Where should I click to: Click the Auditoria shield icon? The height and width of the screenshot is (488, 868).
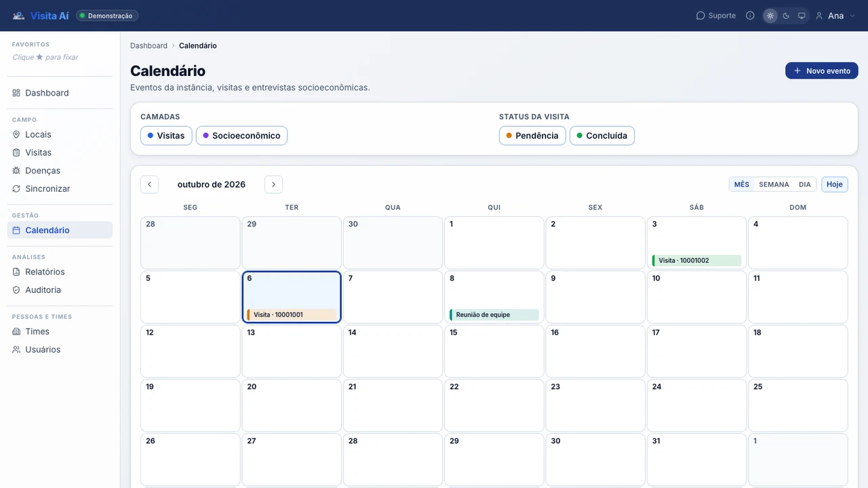click(x=16, y=290)
